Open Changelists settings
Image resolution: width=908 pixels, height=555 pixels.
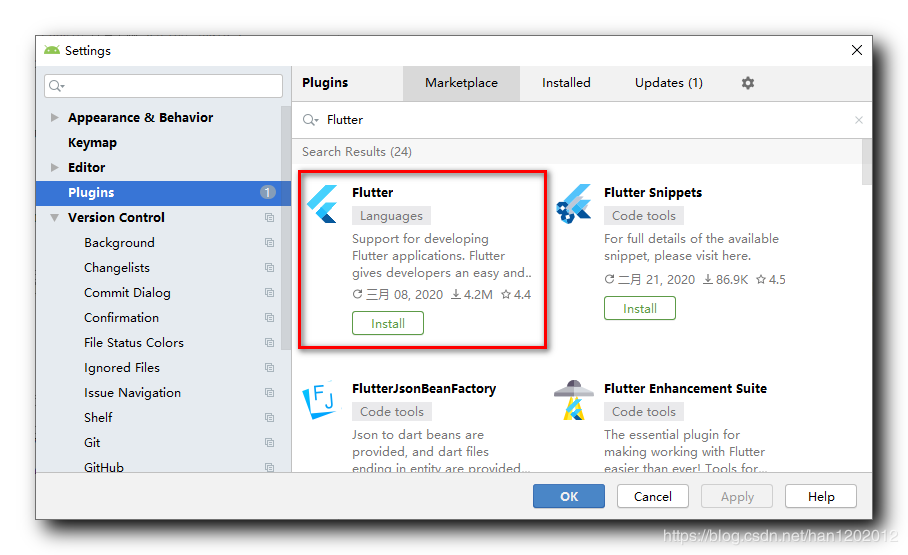coord(117,268)
